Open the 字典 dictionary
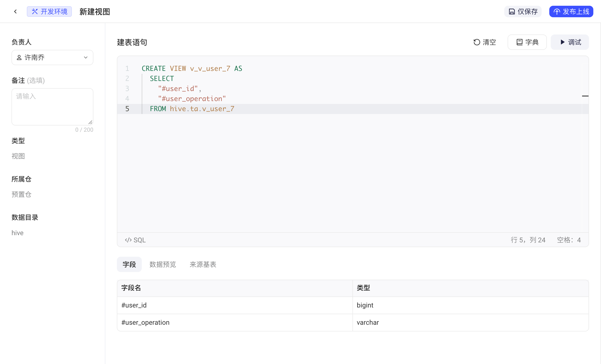601x364 pixels. click(527, 42)
